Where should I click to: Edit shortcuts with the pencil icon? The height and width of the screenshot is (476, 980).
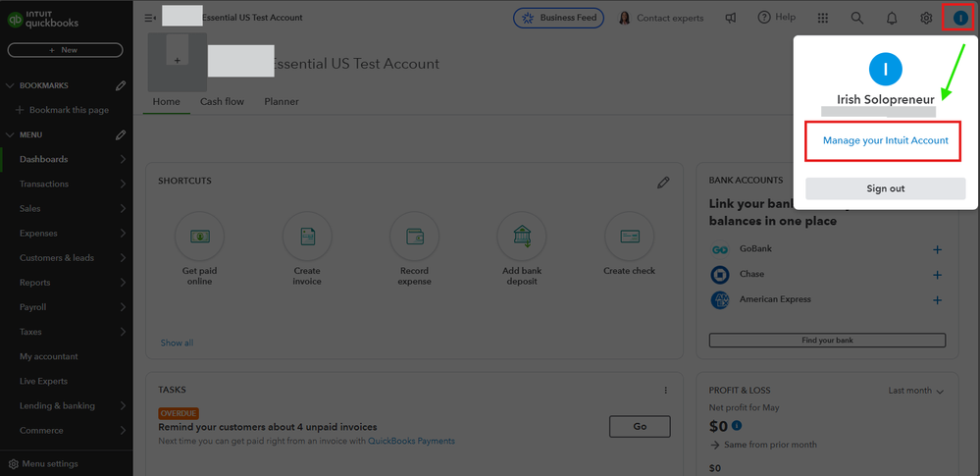663,182
